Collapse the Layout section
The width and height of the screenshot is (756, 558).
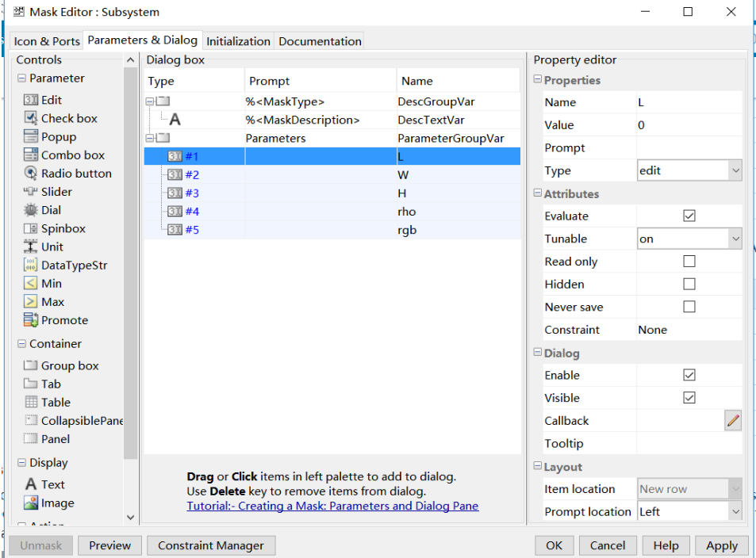[538, 466]
